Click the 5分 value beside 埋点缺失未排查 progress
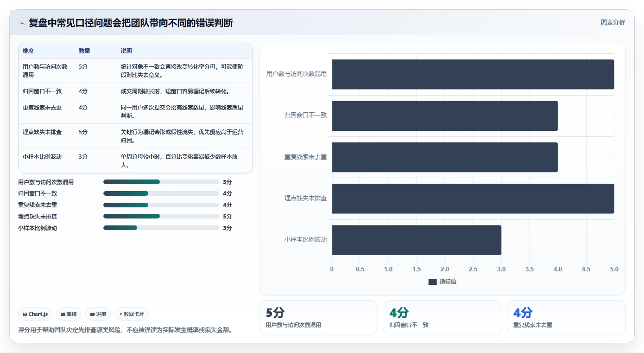This screenshot has width=644, height=353. point(227,217)
